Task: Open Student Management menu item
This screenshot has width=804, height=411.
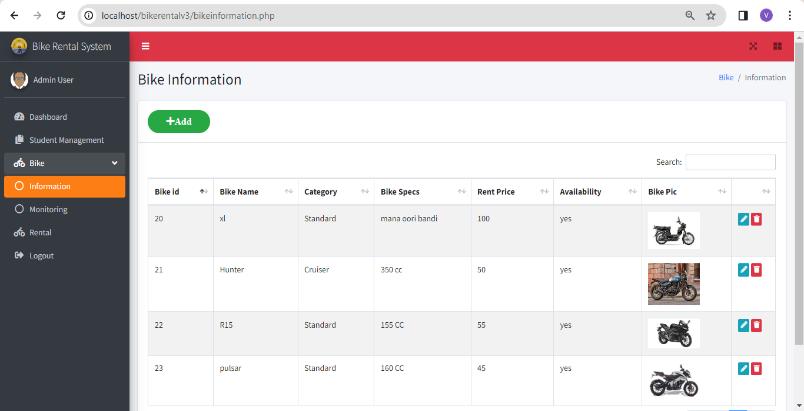Action: tap(66, 140)
